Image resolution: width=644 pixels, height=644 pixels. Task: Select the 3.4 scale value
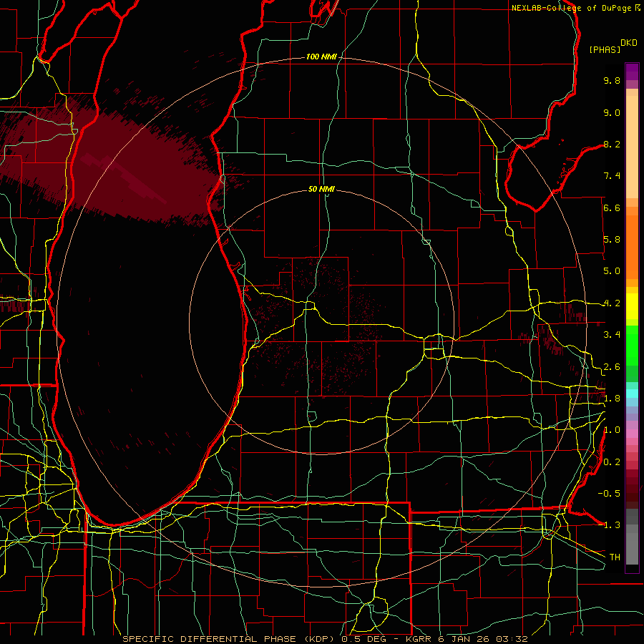(612, 335)
